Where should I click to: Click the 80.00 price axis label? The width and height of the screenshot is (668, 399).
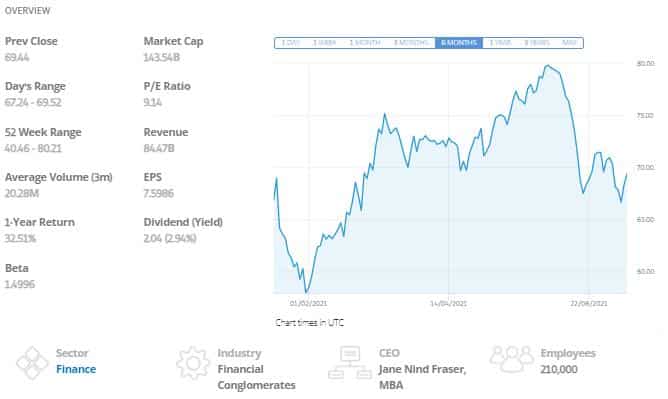click(645, 63)
